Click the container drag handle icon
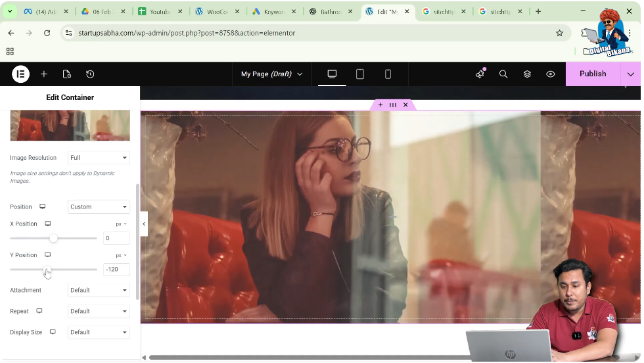This screenshot has height=363, width=644. [x=392, y=105]
